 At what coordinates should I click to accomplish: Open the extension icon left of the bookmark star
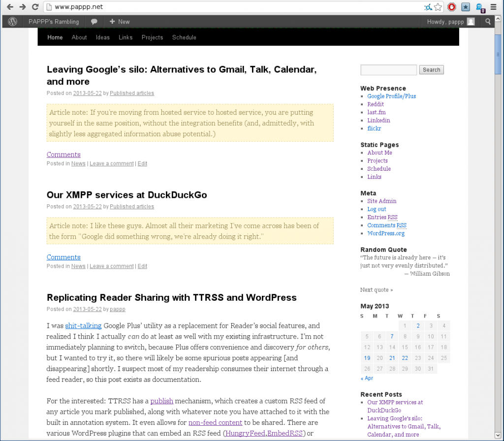pos(428,7)
